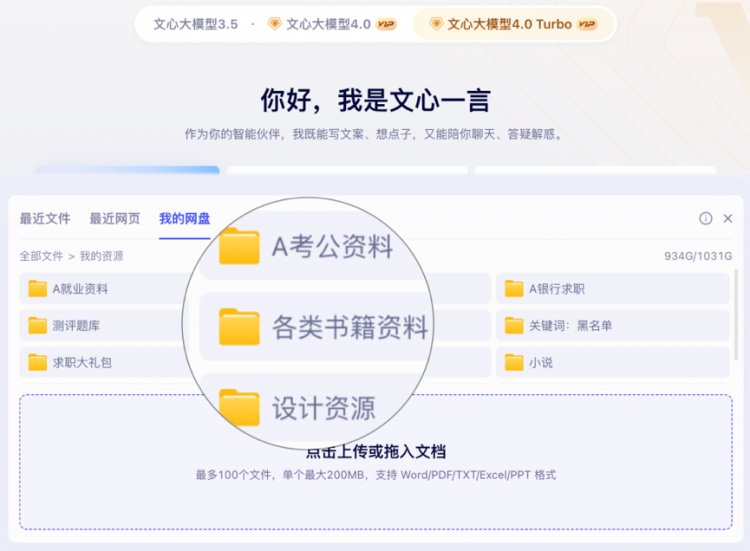Open the 小说 folder
Screen dimensions: 750x551
(x=613, y=363)
